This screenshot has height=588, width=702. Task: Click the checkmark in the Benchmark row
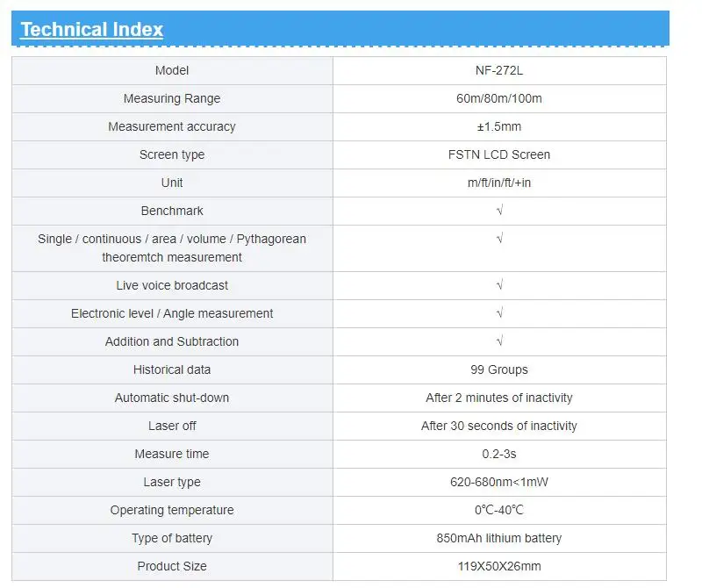499,211
